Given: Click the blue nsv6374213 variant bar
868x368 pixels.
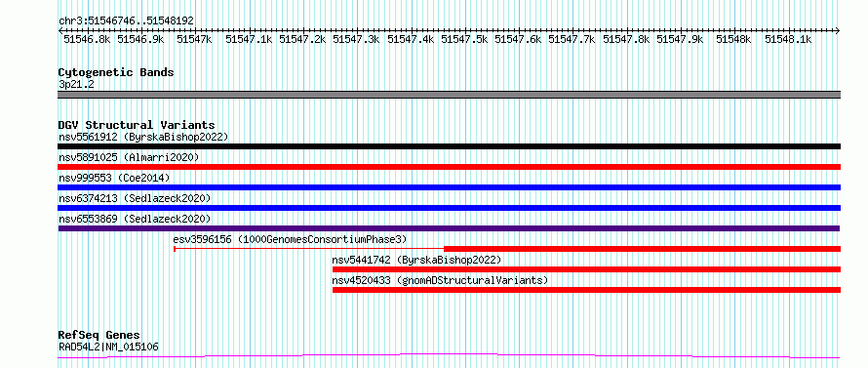Looking at the screenshot, I should (x=449, y=208).
